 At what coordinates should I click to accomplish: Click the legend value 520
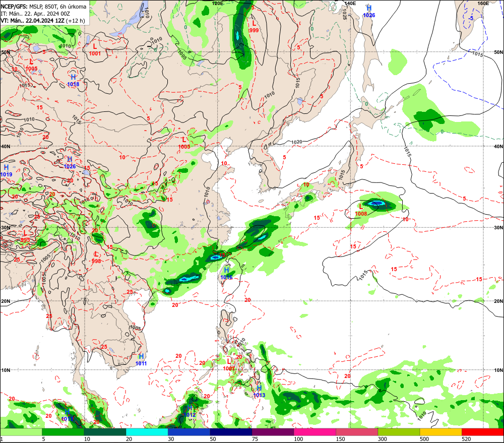point(466,439)
